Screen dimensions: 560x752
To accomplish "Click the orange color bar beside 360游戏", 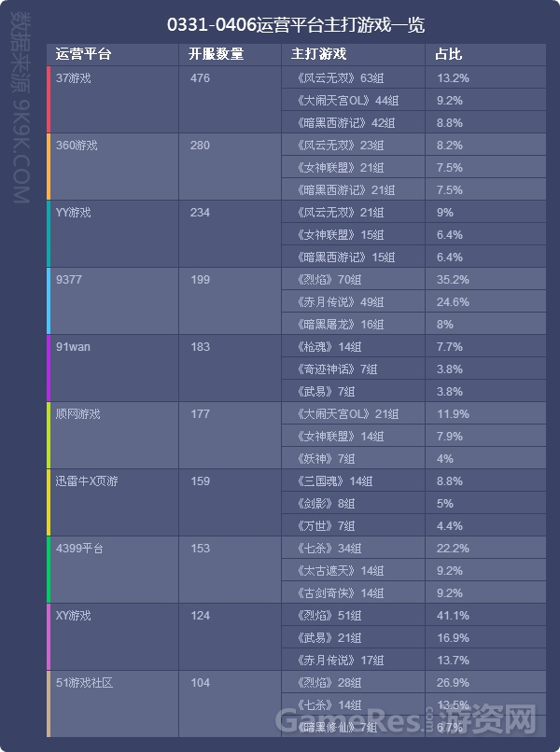I will pos(49,166).
